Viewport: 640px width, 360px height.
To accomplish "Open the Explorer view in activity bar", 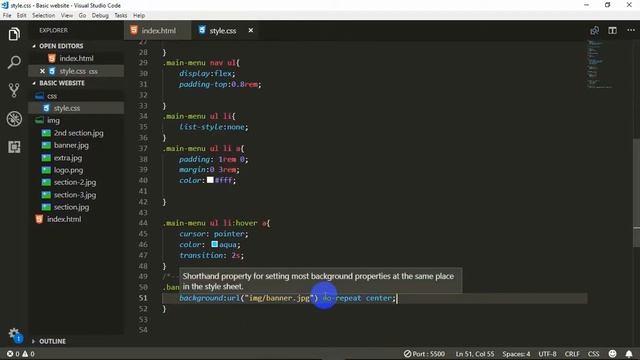I will 14,34.
